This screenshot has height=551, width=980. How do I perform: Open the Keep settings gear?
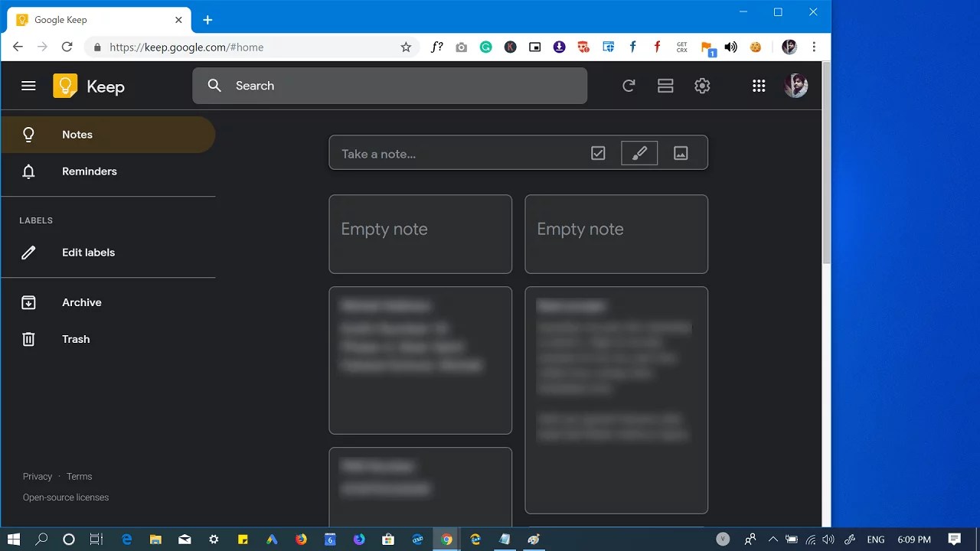coord(702,86)
